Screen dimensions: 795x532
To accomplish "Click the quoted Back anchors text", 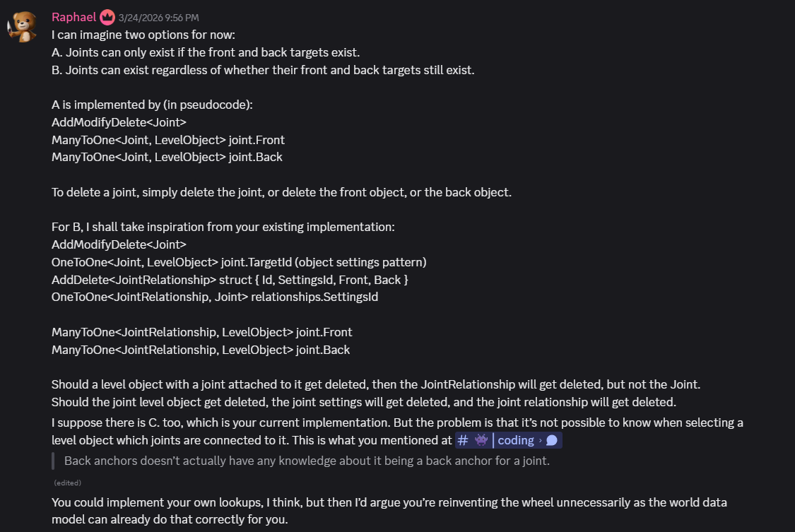I will (x=307, y=461).
